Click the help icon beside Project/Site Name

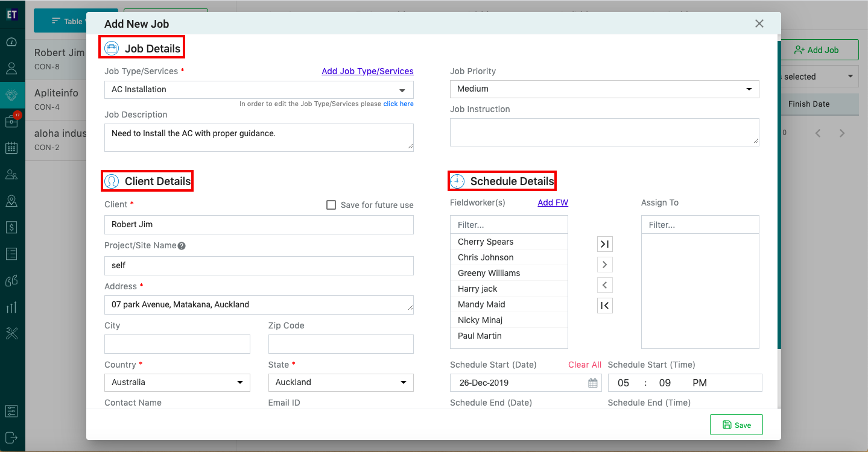click(x=182, y=246)
